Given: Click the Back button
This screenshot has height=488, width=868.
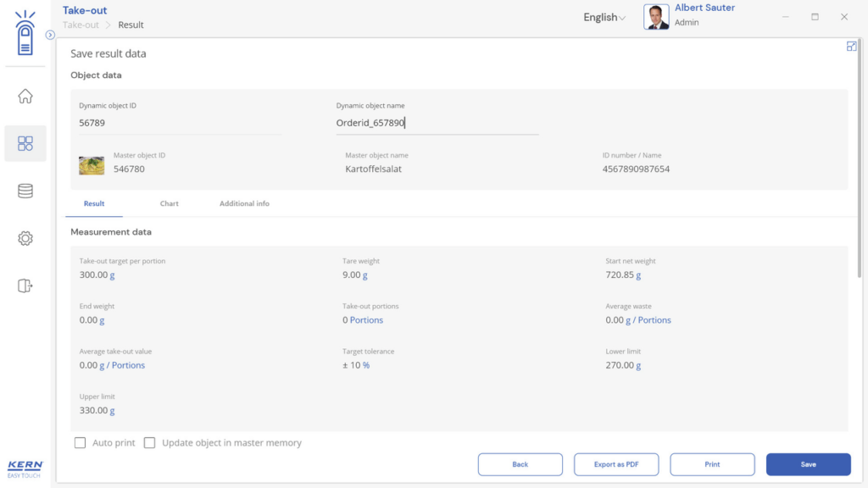Looking at the screenshot, I should pyautogui.click(x=520, y=464).
